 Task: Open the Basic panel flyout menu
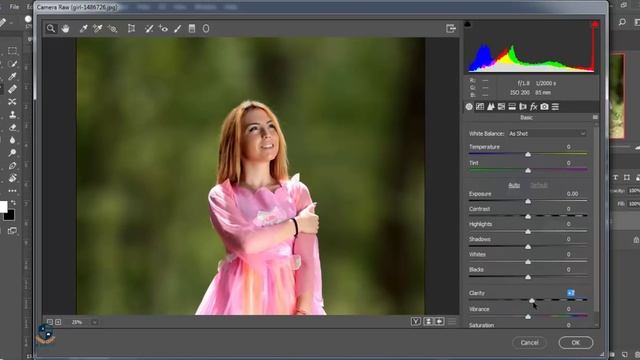point(595,118)
